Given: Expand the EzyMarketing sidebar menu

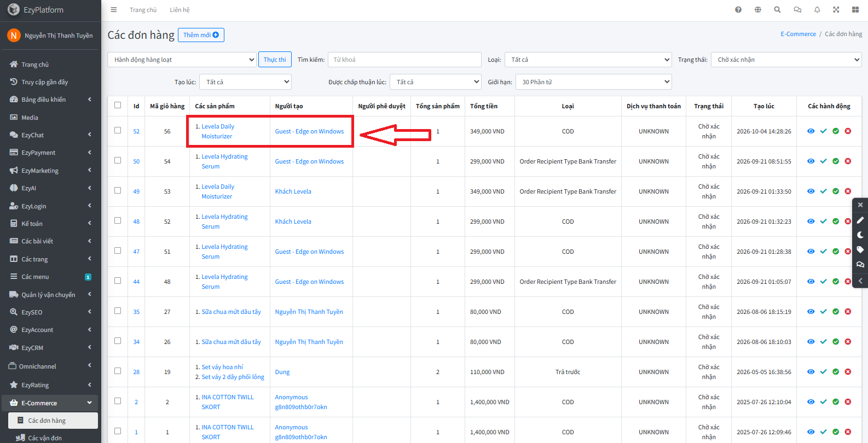Looking at the screenshot, I should pos(50,171).
